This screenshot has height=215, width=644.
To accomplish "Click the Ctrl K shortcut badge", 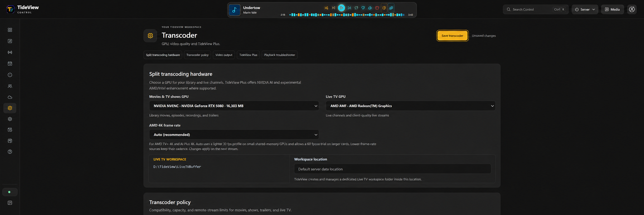I will tap(559, 10).
